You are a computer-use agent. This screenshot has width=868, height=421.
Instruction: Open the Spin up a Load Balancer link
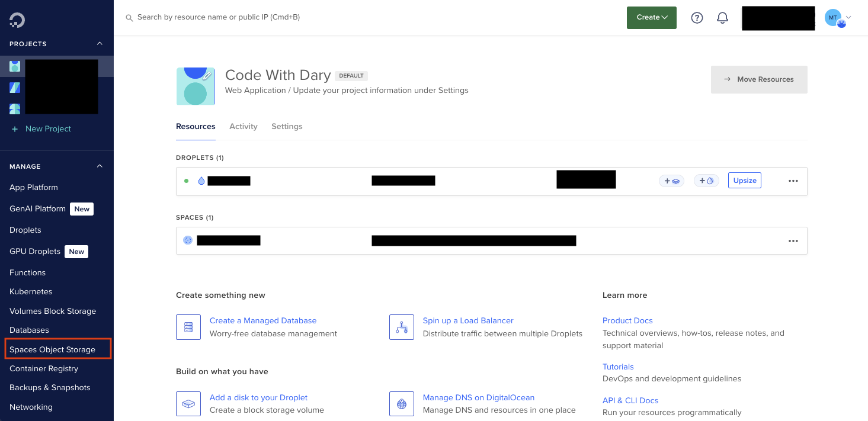(468, 320)
